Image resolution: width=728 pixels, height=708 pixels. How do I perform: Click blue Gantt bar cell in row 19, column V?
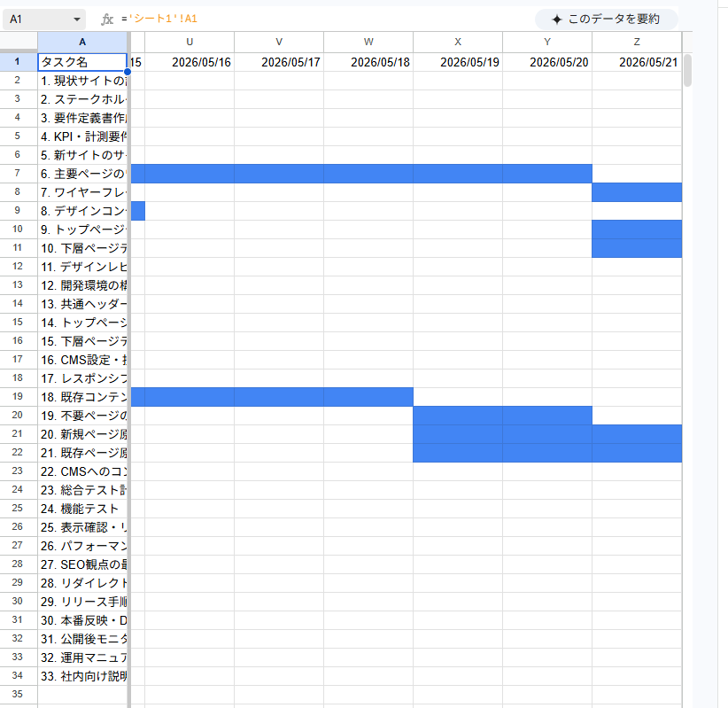coord(279,397)
